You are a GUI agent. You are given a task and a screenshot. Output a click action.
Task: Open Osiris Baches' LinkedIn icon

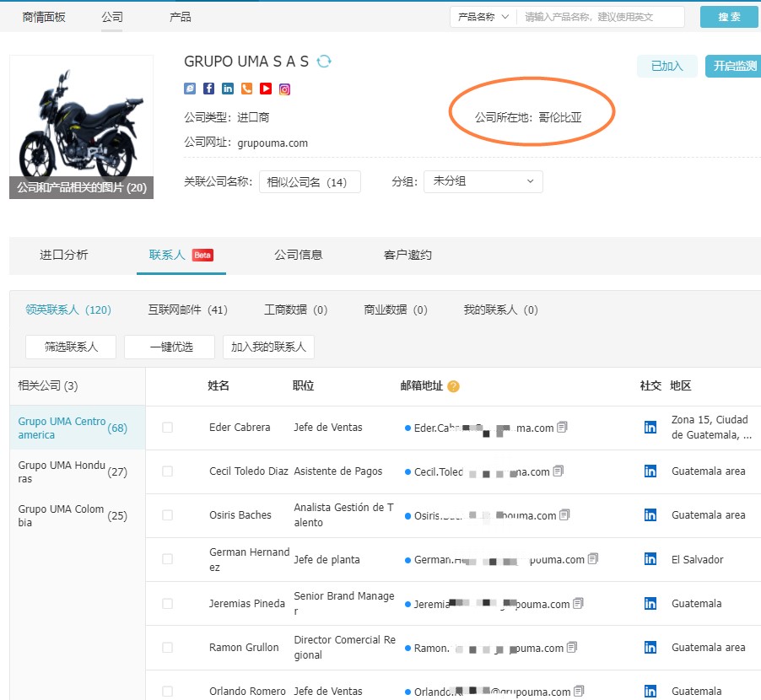coord(650,514)
